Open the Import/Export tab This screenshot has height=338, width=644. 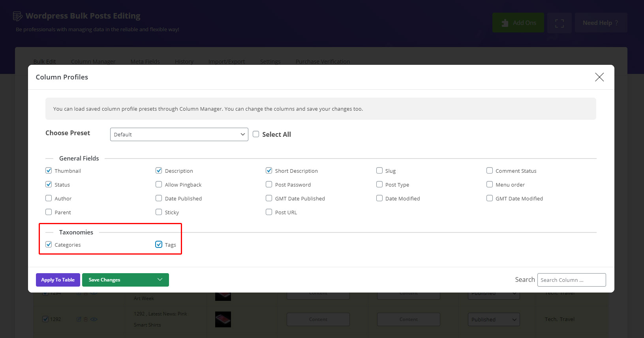coord(227,62)
